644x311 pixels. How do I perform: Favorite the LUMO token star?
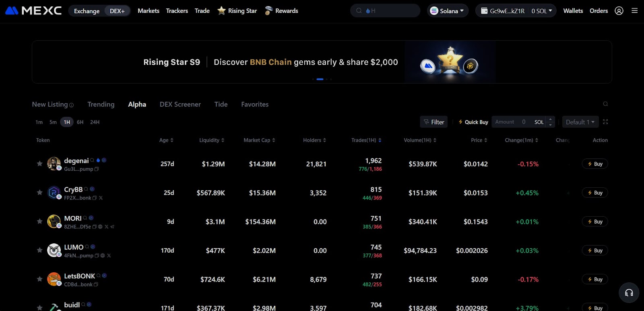click(39, 250)
